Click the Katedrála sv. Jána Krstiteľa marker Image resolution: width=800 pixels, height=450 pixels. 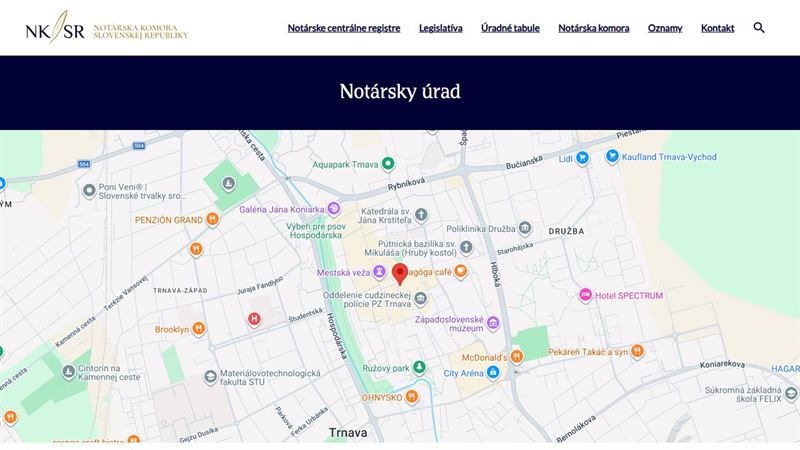421,215
